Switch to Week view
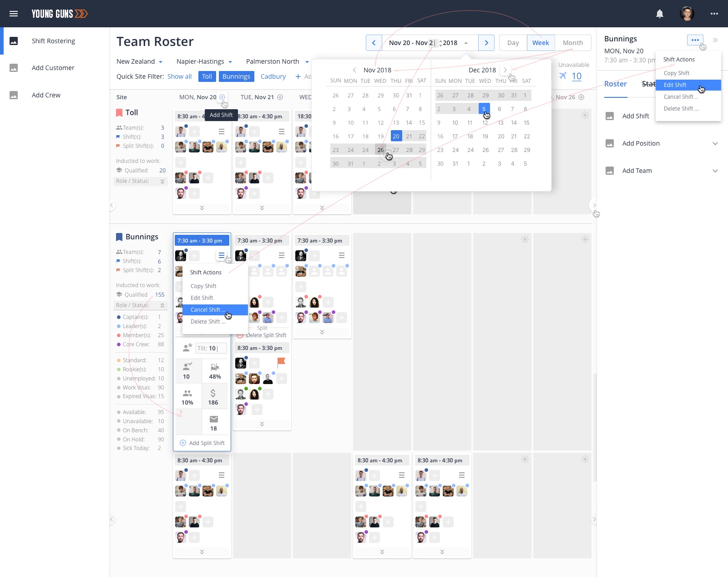 coord(541,43)
